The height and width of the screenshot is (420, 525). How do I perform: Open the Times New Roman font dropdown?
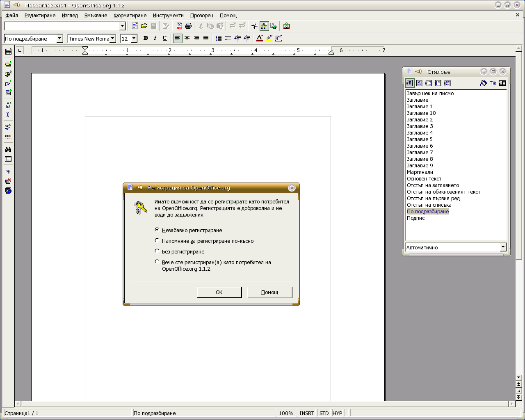click(x=113, y=39)
